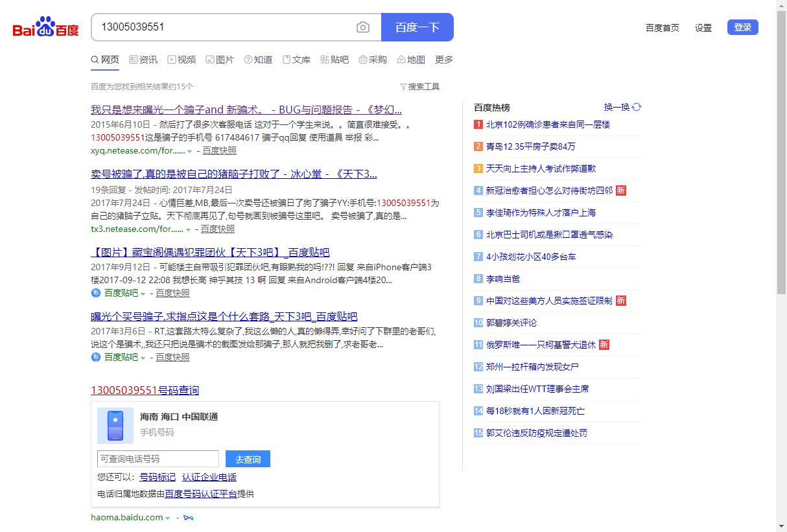Image resolution: width=787 pixels, height=532 pixels.
Task: Switch to the 地图 maps tab
Action: point(411,60)
